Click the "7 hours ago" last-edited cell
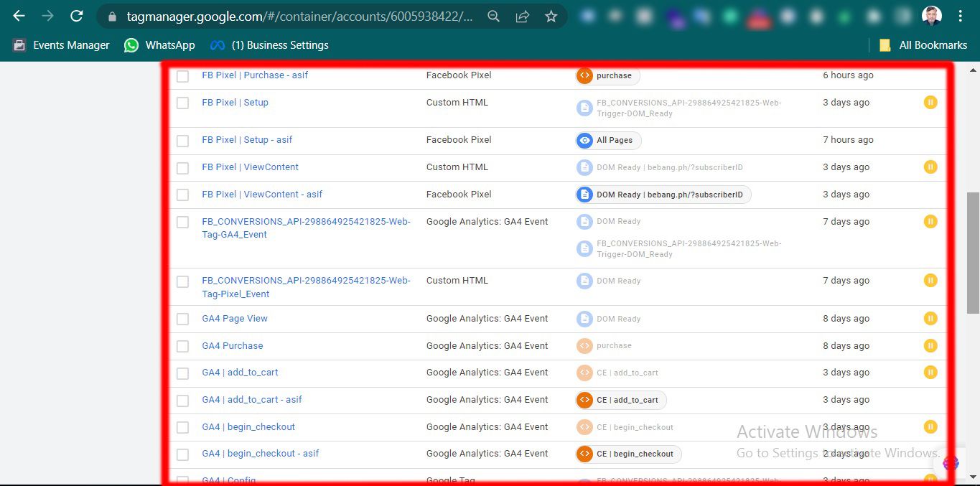 (x=848, y=140)
